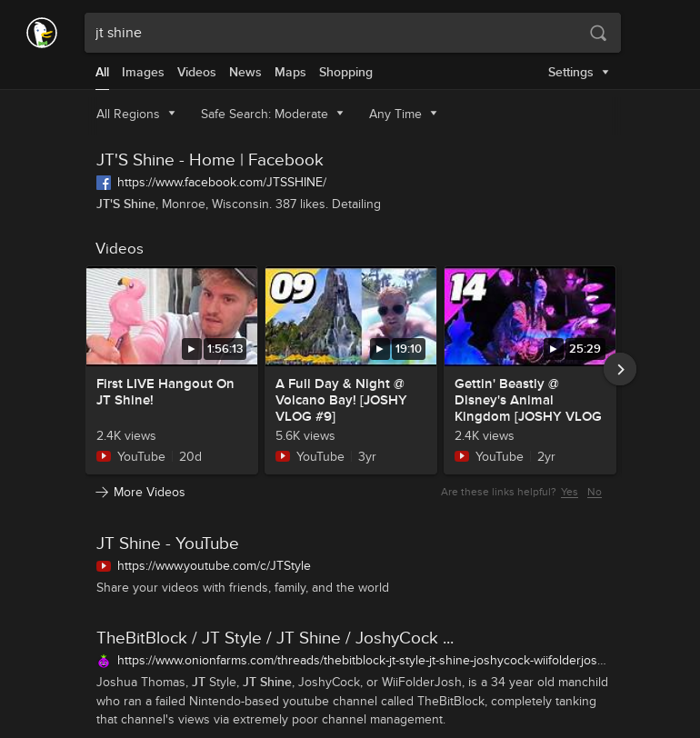Click the DuckDuckGo logo icon

coord(42,33)
